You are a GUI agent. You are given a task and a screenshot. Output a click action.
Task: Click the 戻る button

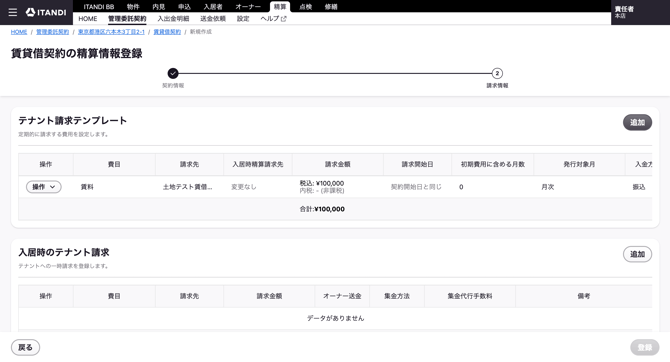pyautogui.click(x=25, y=347)
